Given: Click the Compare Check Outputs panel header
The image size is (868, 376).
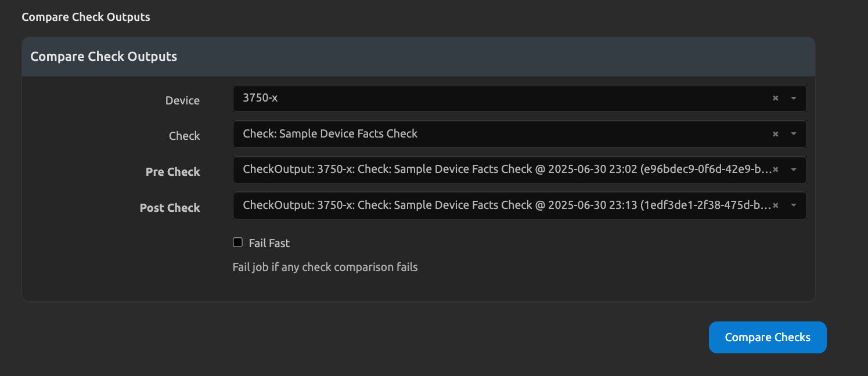Looking at the screenshot, I should (x=103, y=57).
